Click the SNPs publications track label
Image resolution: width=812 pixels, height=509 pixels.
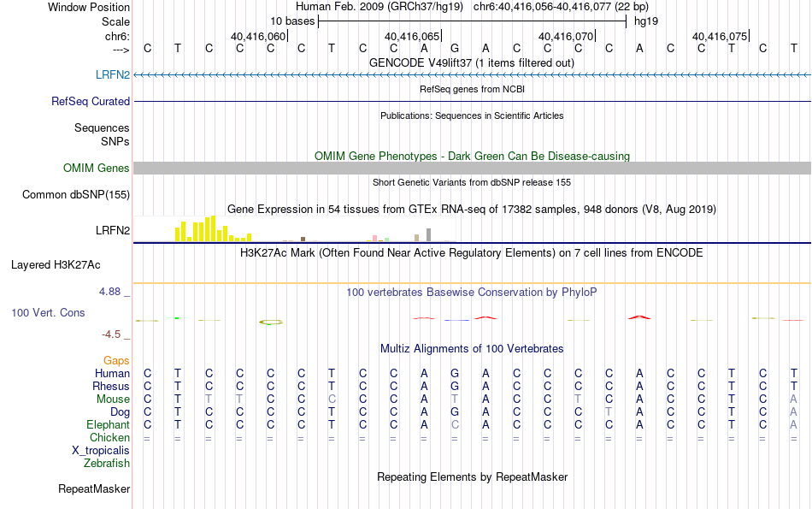click(x=115, y=141)
